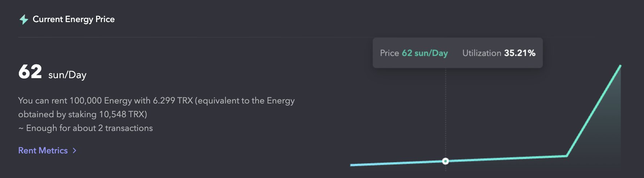The width and height of the screenshot is (644, 178).
Task: Click the green lightning bolt energy icon
Action: click(24, 20)
